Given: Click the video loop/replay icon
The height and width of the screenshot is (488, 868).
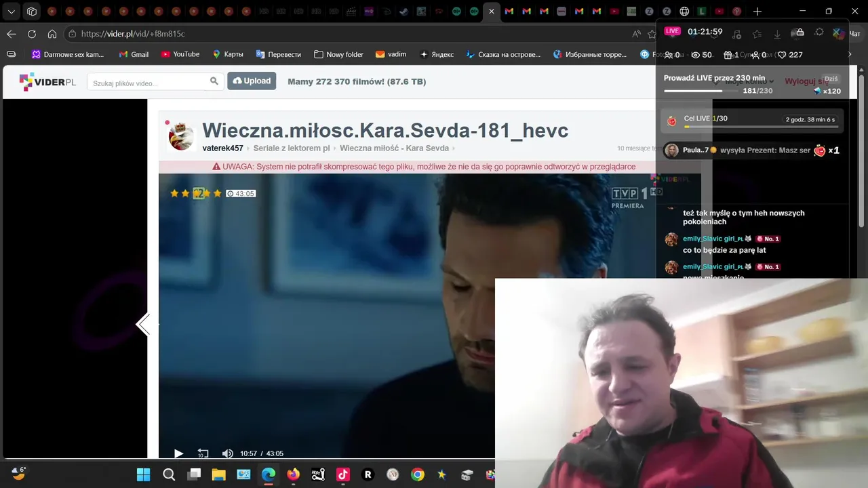Looking at the screenshot, I should click(x=203, y=453).
